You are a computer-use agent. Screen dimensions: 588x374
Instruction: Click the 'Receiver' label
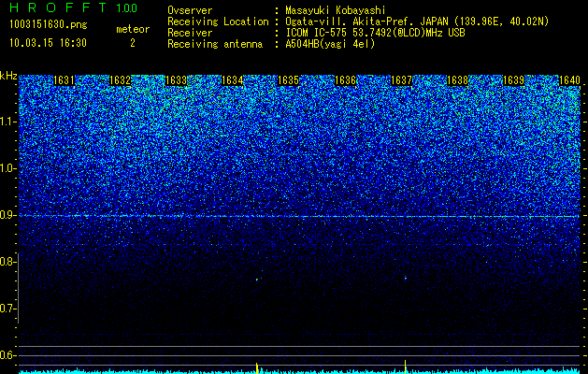190,33
